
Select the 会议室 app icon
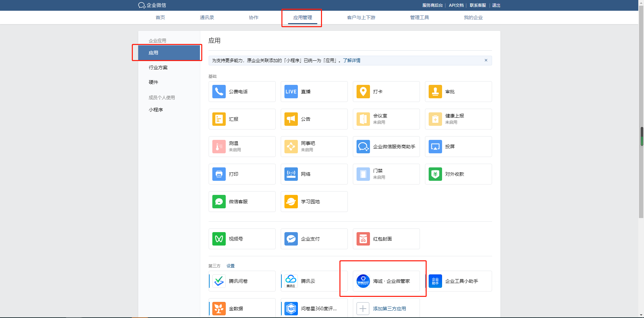coord(363,119)
